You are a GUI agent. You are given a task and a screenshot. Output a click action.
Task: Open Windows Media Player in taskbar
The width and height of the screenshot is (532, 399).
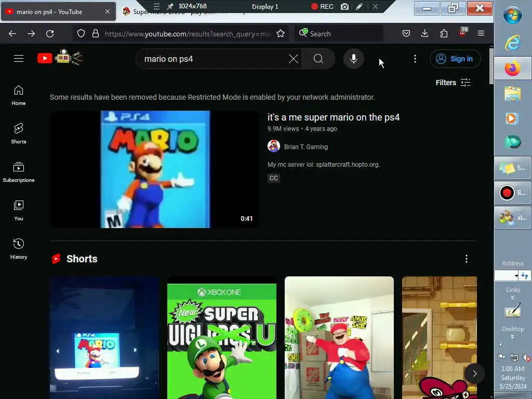coord(512,118)
